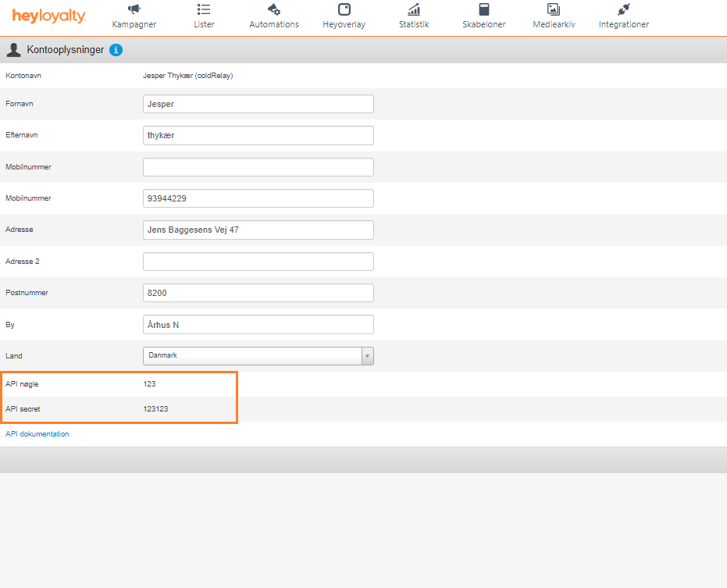
Task: Open the Heyoverlay square icon
Action: click(344, 9)
